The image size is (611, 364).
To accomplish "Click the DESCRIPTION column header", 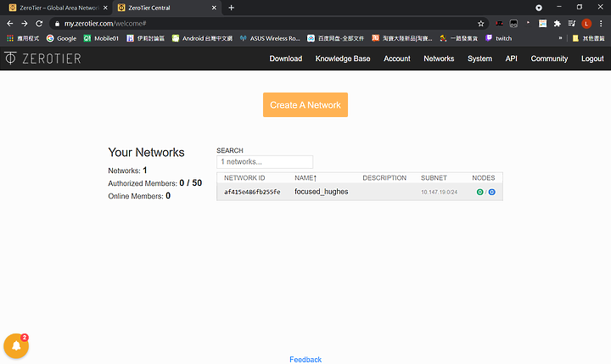I will 384,177.
